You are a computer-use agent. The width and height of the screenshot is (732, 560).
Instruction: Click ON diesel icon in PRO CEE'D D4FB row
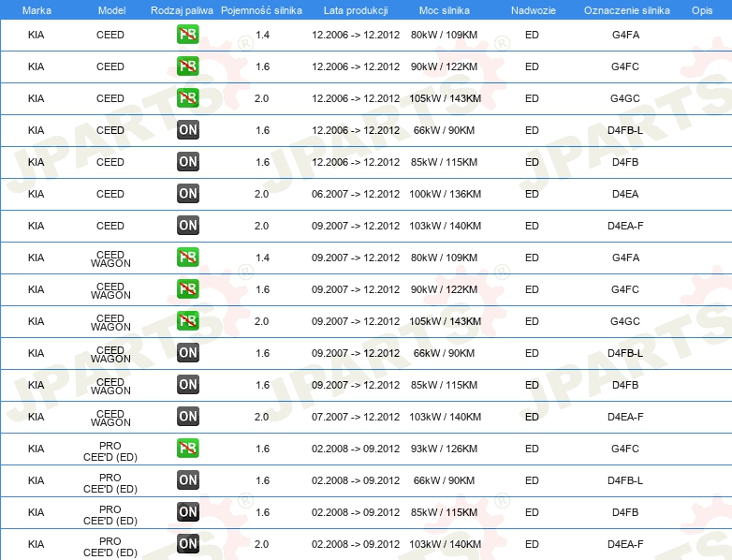click(187, 512)
